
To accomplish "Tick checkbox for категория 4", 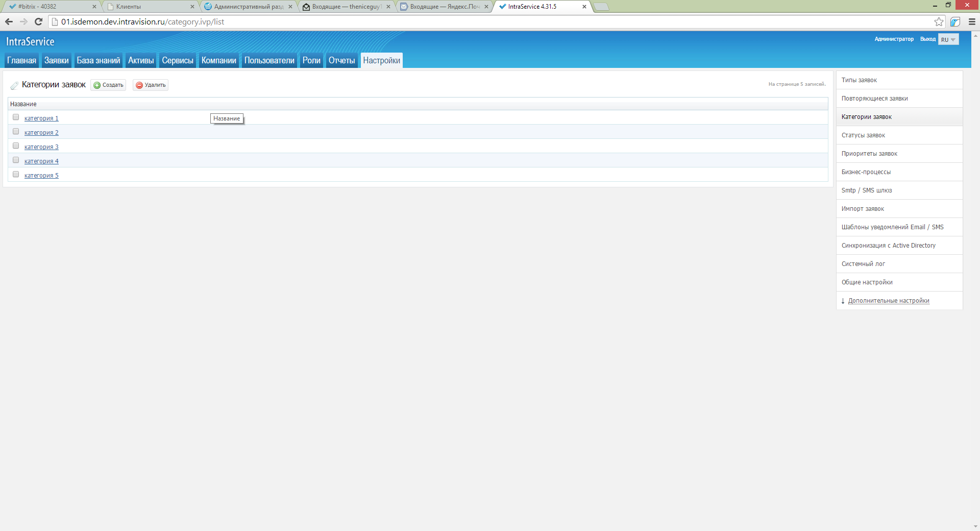I will 16,160.
